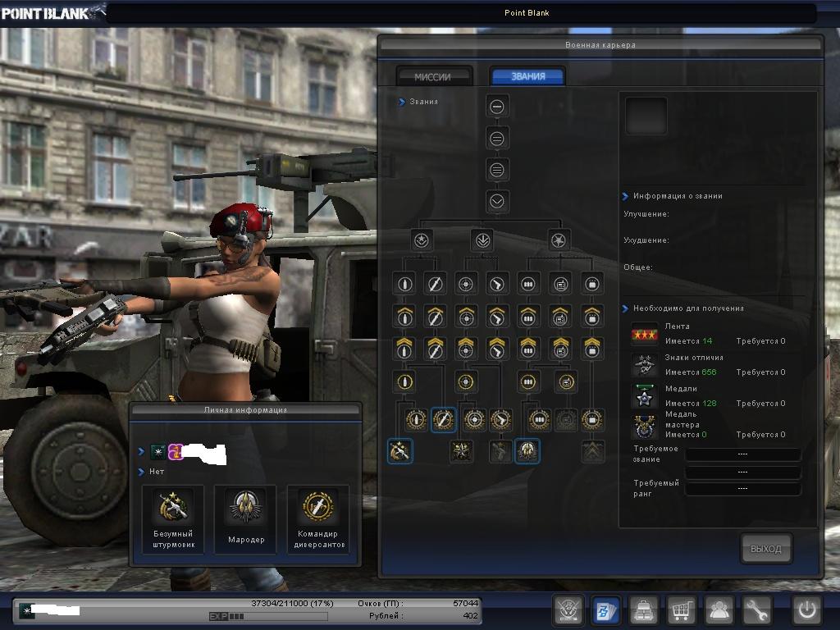Click the pink clan mark beside the player name
This screenshot has width=840, height=630.
pos(176,452)
